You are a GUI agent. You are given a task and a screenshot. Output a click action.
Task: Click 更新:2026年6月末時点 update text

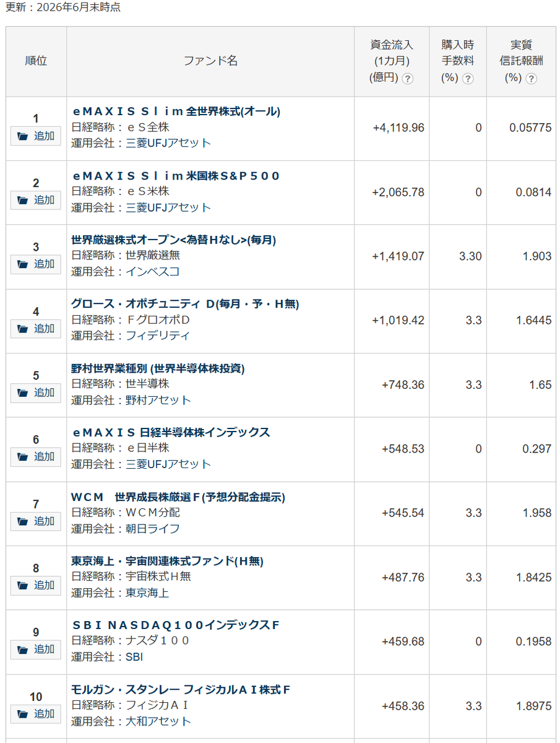click(x=63, y=8)
